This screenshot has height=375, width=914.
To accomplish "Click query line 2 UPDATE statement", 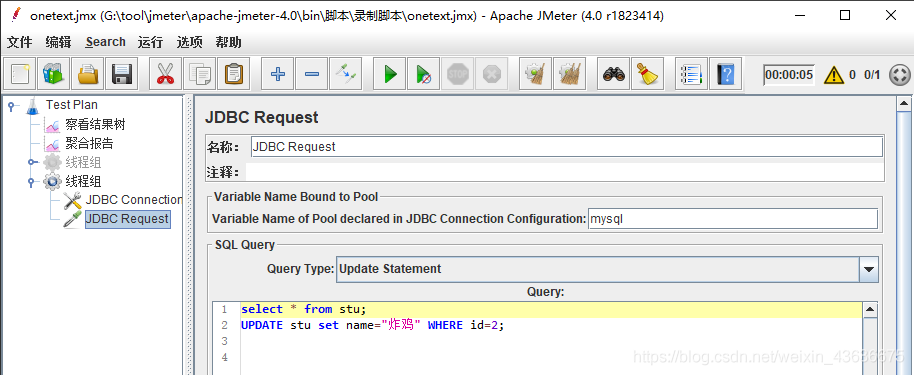I will [x=372, y=325].
